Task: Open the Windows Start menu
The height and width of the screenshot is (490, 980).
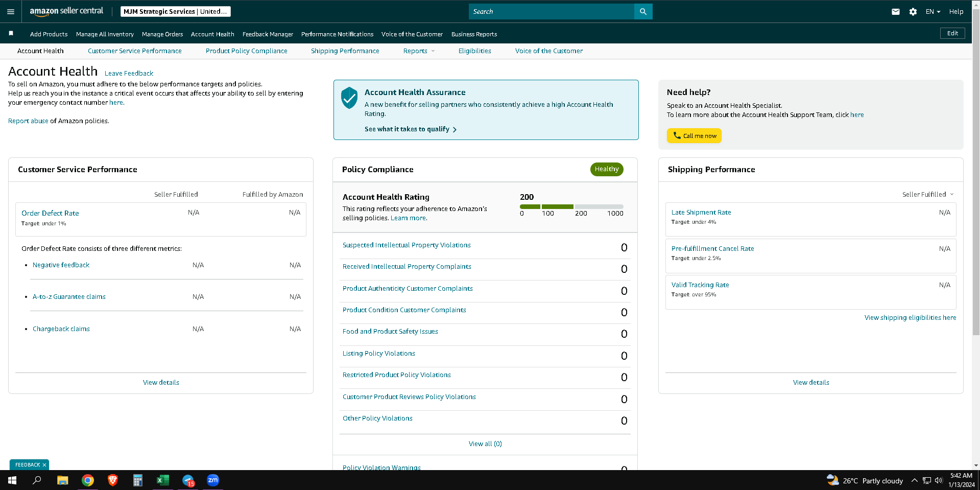Action: [12, 480]
